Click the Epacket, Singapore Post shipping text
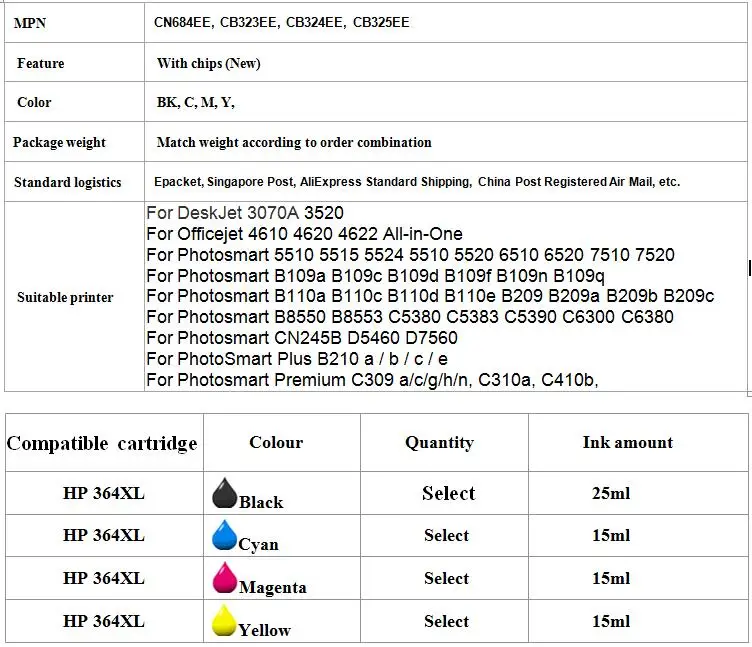Image resolution: width=752 pixels, height=647 pixels. pyautogui.click(x=417, y=182)
